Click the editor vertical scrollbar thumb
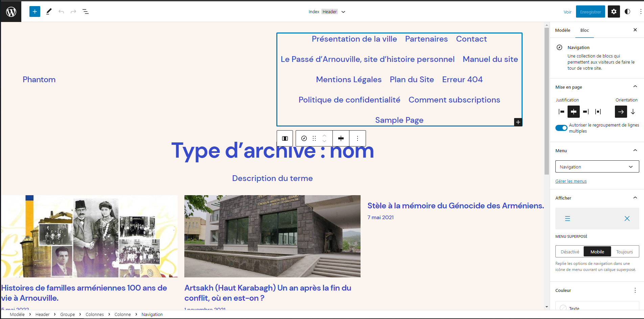The image size is (644, 319). (547, 101)
